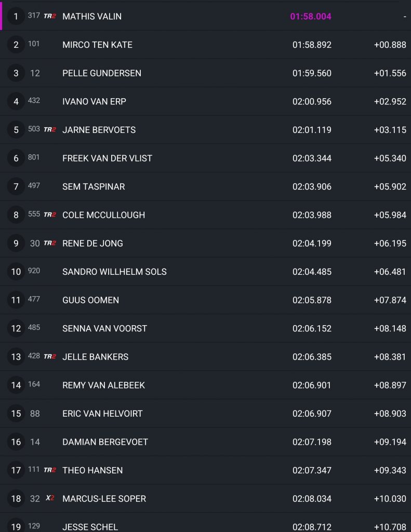Select Pelle Gundersen's name
This screenshot has height=532, width=411.
point(102,73)
